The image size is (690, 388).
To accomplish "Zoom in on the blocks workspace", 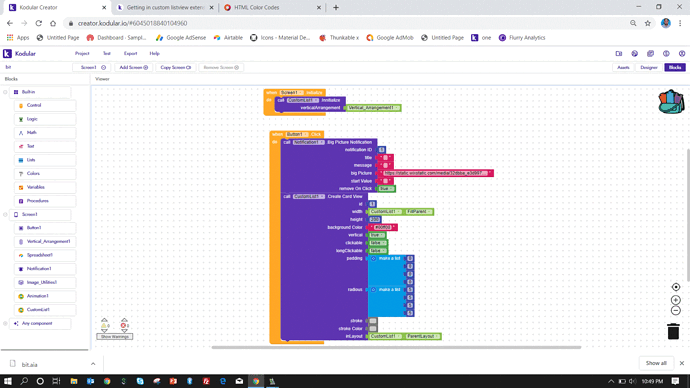I will coord(676,300).
